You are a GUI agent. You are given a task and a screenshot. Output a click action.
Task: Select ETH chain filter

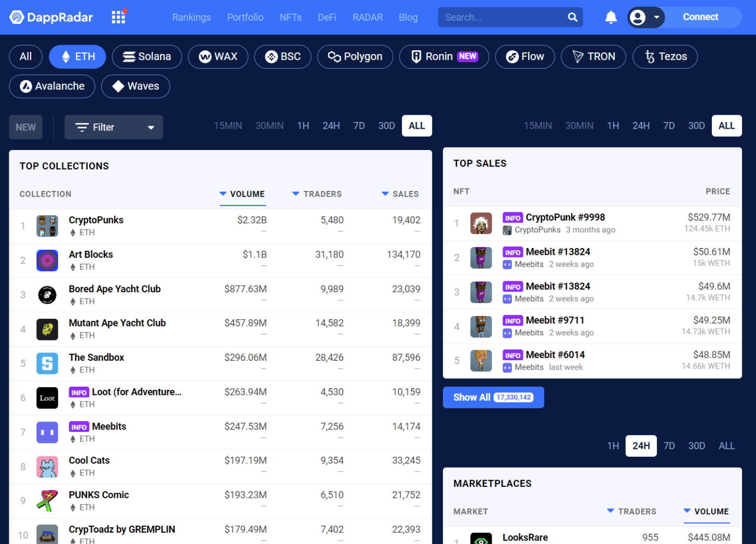pyautogui.click(x=77, y=57)
